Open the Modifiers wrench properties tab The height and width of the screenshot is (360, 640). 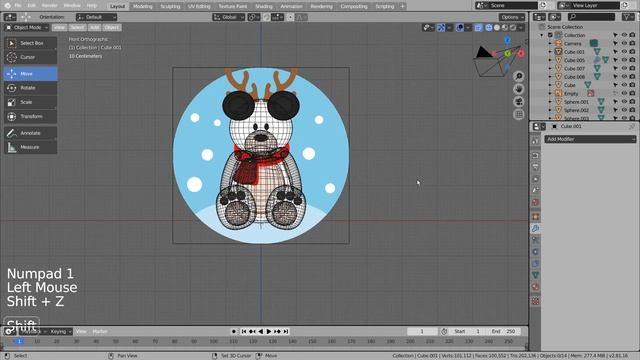click(536, 229)
